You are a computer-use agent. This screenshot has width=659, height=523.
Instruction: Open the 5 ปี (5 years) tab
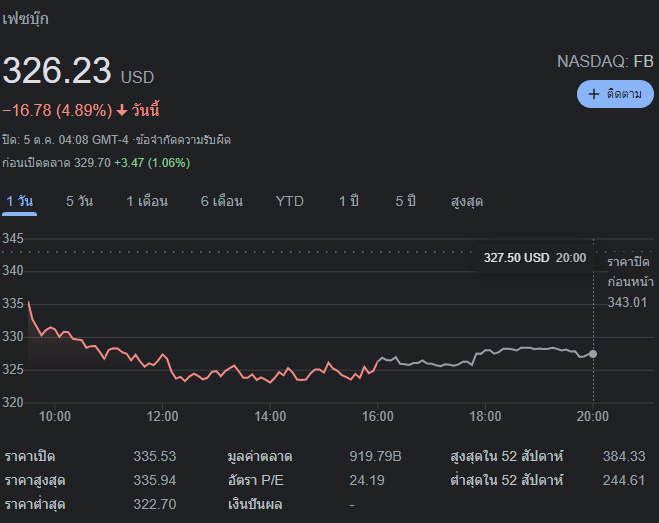click(x=405, y=201)
